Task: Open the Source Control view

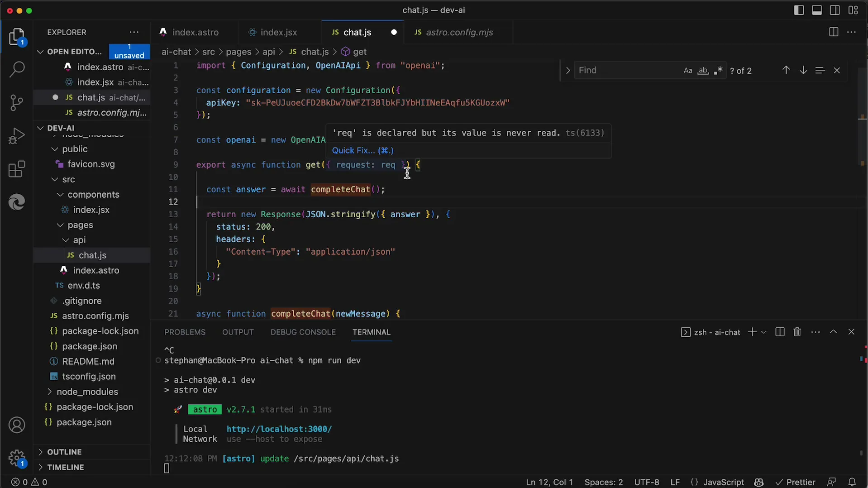Action: click(x=17, y=103)
